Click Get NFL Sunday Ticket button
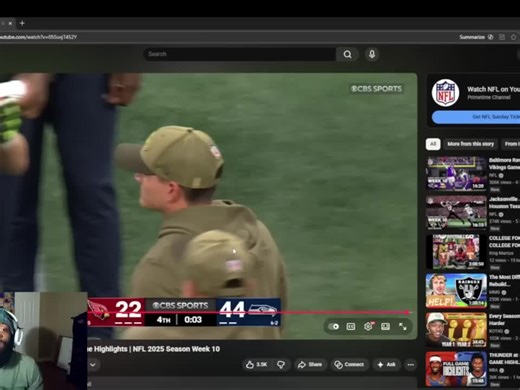Viewport: 520px width, 390px height. [476, 117]
